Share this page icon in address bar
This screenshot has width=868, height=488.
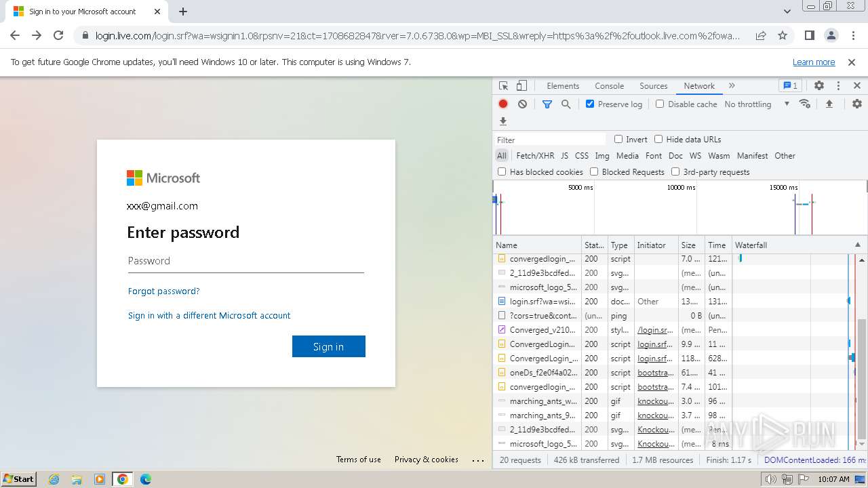coord(761,35)
